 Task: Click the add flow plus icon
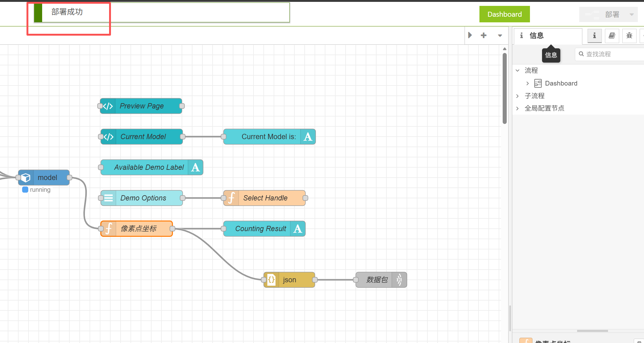483,36
